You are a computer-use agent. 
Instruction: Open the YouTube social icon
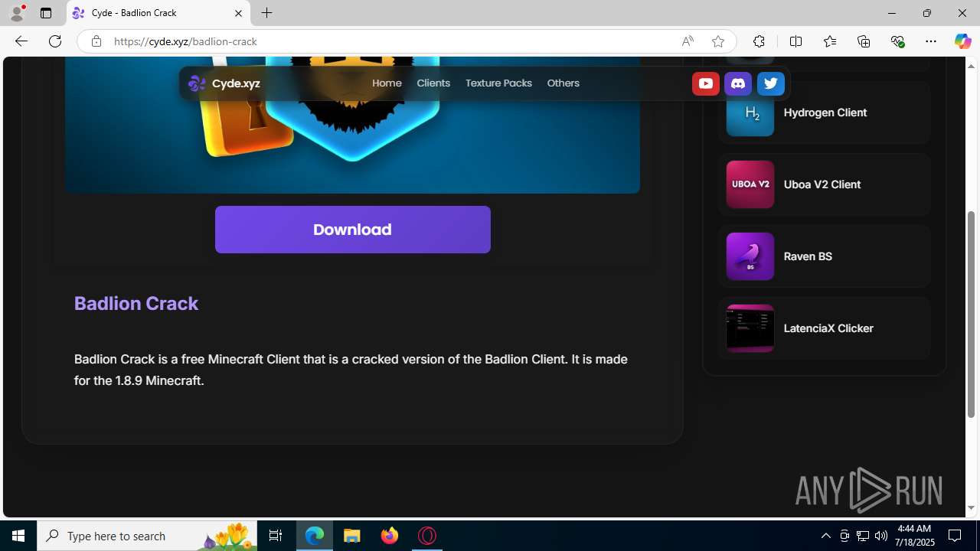pyautogui.click(x=706, y=83)
